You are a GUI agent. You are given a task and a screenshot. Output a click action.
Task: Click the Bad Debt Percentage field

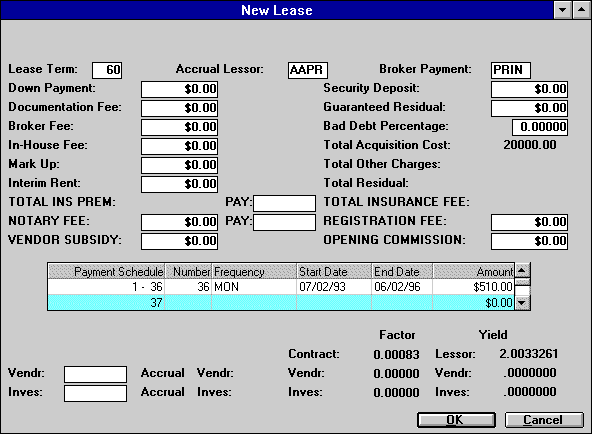(540, 127)
